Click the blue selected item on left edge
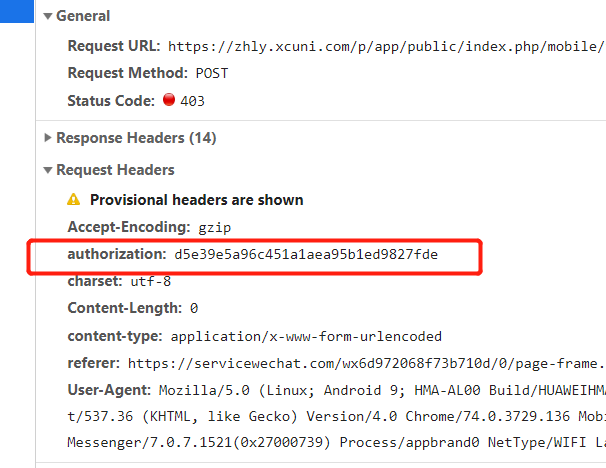Viewport: 606px width, 468px height. 17,11
